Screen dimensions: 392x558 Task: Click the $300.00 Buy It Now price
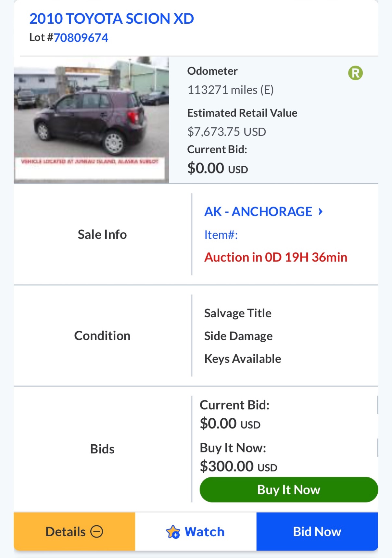tap(238, 466)
